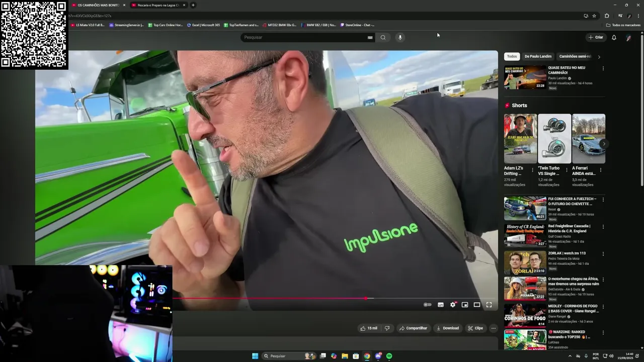Open LS Miata V2.0 bookmark

click(x=88, y=25)
